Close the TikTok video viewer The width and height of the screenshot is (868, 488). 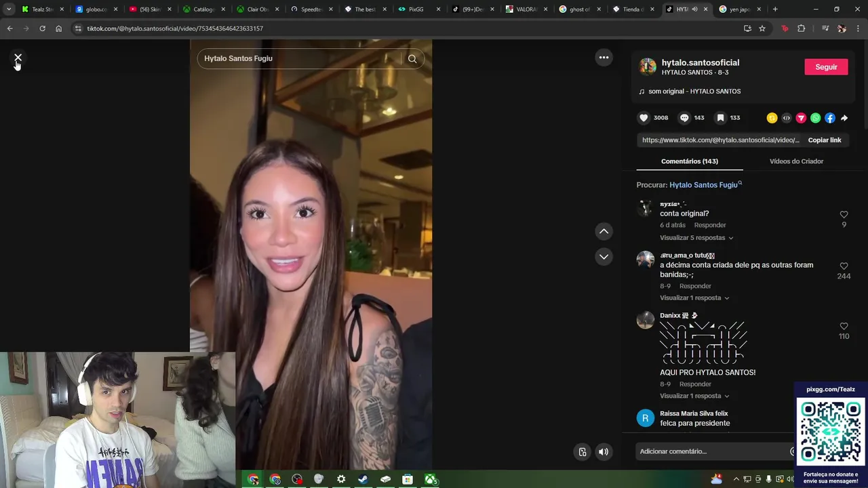point(18,58)
